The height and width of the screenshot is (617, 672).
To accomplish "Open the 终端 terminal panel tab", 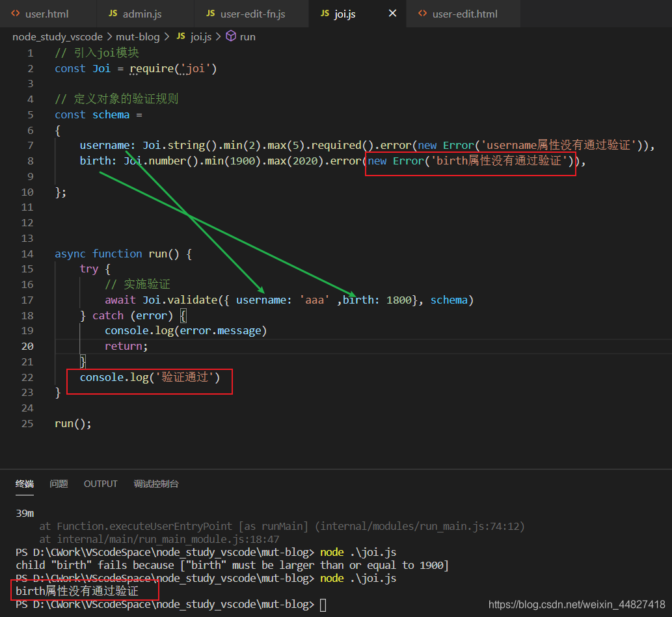I will [25, 484].
